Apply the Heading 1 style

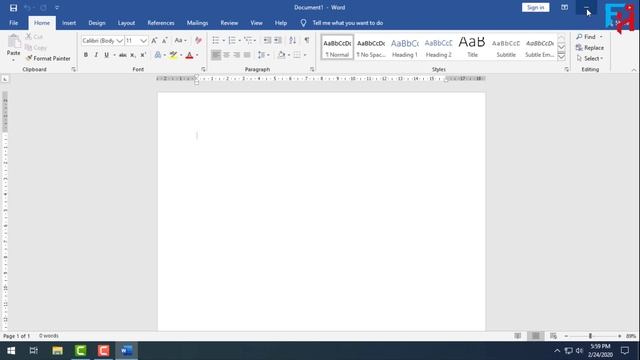[404, 47]
